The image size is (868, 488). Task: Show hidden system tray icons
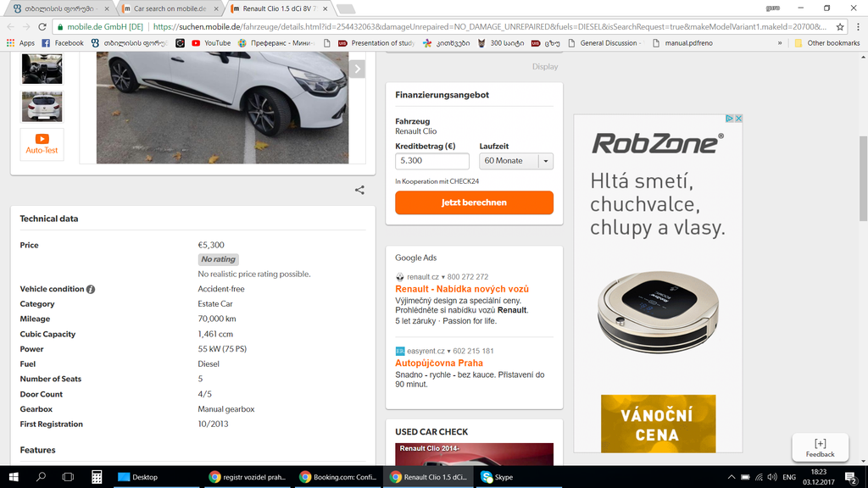pos(732,477)
